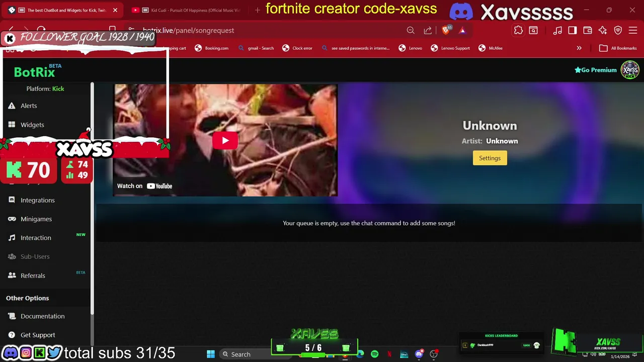Viewport: 644px width, 362px height.
Task: Open the Clock error bookmark
Action: 297,48
